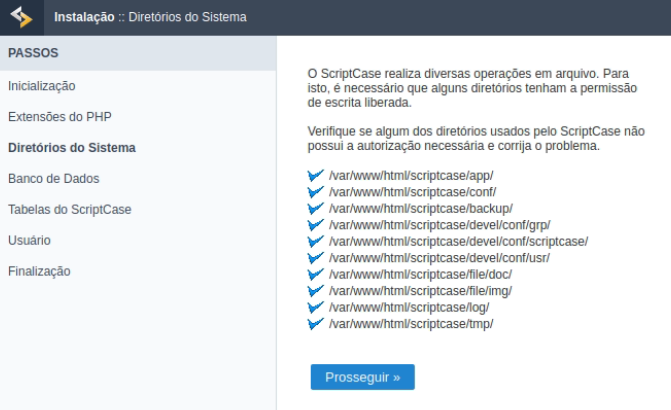Select Diretórios do Sistema step

[x=72, y=148]
